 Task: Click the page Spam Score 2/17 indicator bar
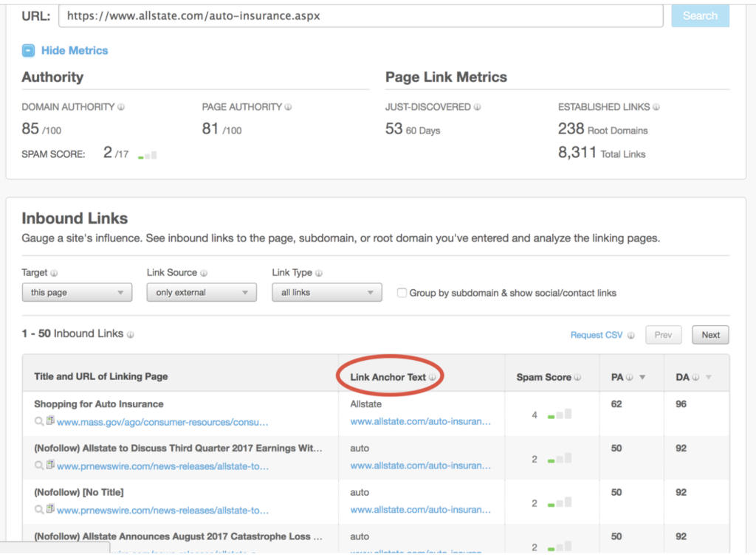pos(147,156)
